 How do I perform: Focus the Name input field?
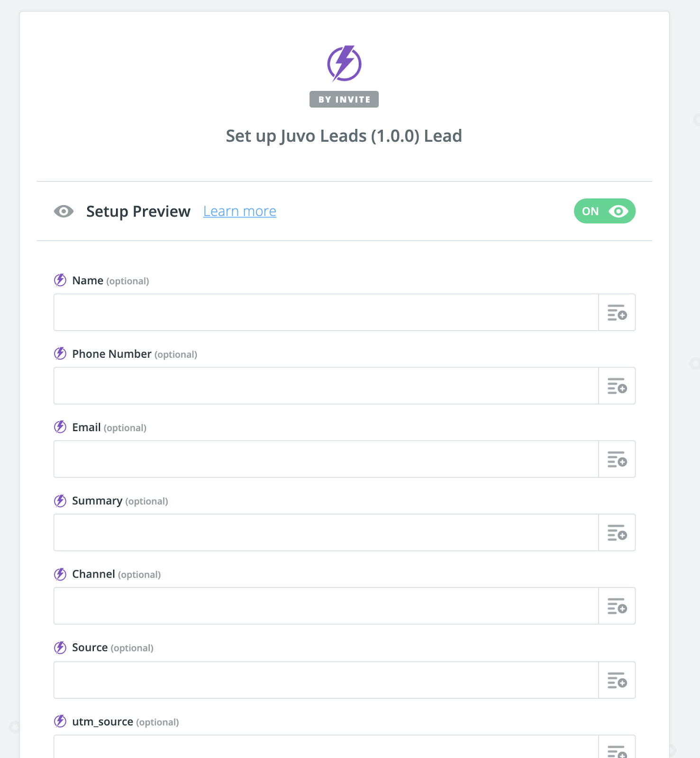coord(326,313)
